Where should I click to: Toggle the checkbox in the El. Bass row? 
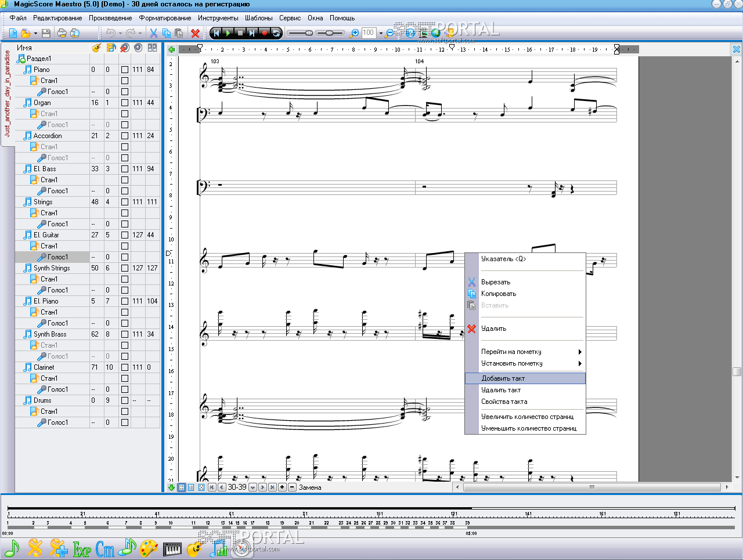[x=125, y=169]
